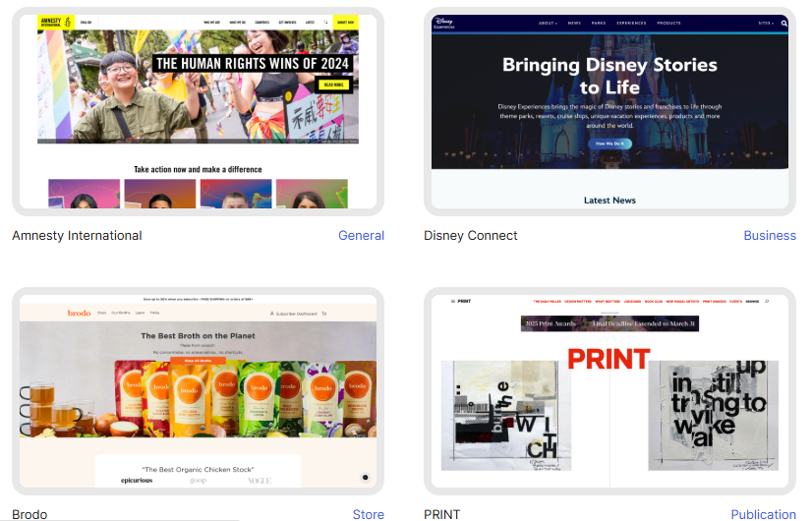The width and height of the screenshot is (812, 521).
Task: Click the Business category link
Action: (x=770, y=236)
